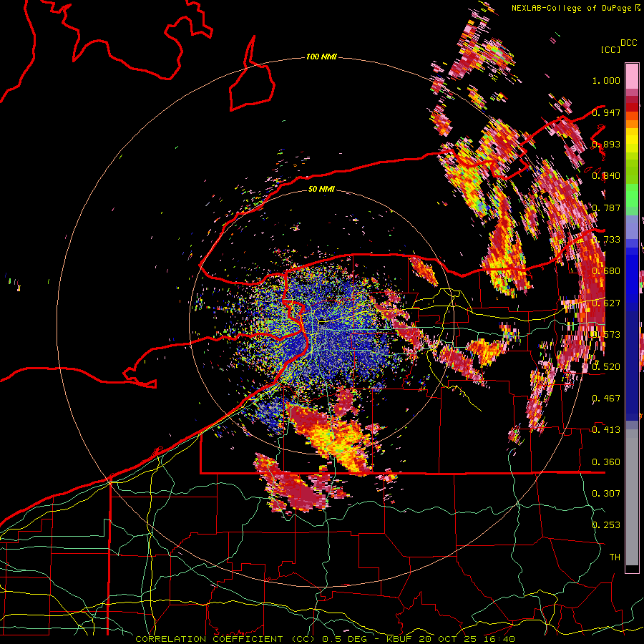Click the 16:40 time stamp

(x=498, y=639)
